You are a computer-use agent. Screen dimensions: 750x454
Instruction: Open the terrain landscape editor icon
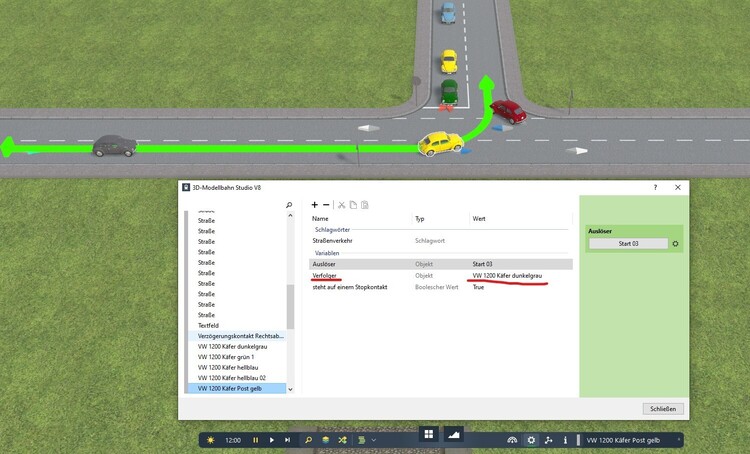pos(453,434)
